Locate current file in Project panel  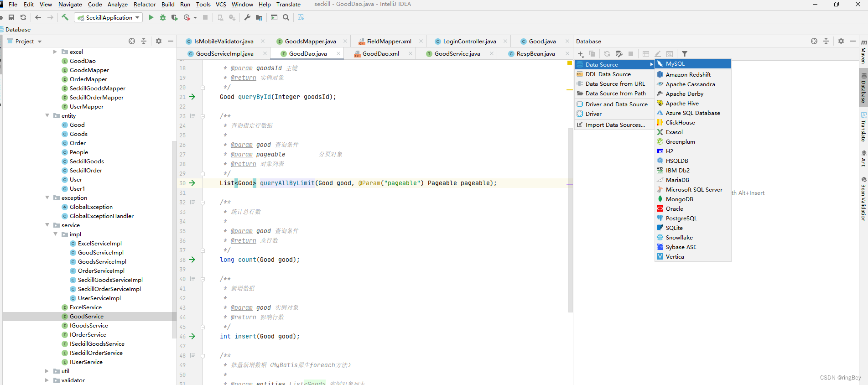click(x=132, y=41)
